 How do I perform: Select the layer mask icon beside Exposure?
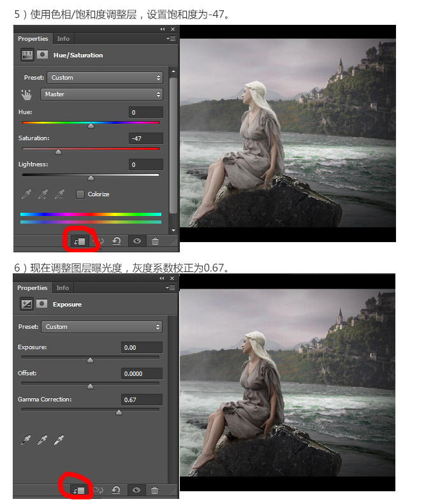[x=41, y=303]
